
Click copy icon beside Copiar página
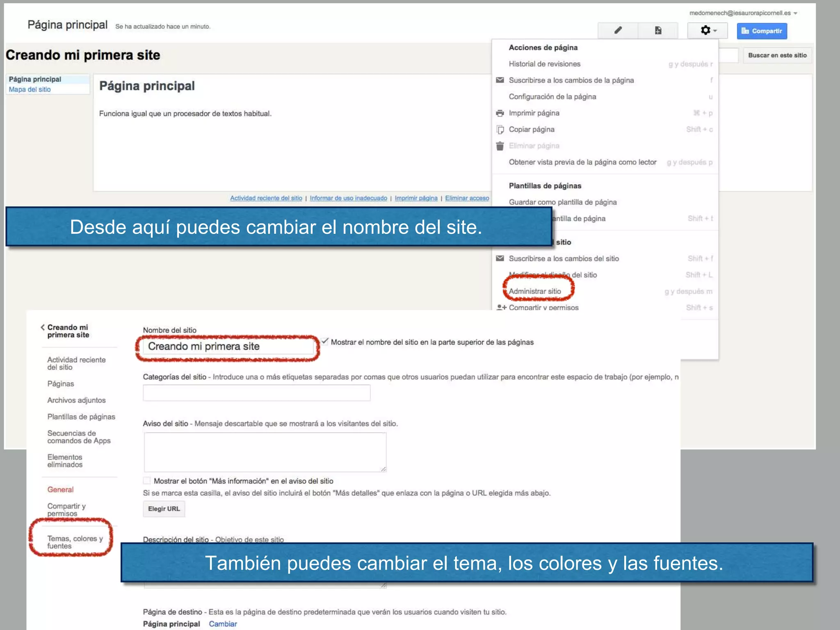[500, 130]
